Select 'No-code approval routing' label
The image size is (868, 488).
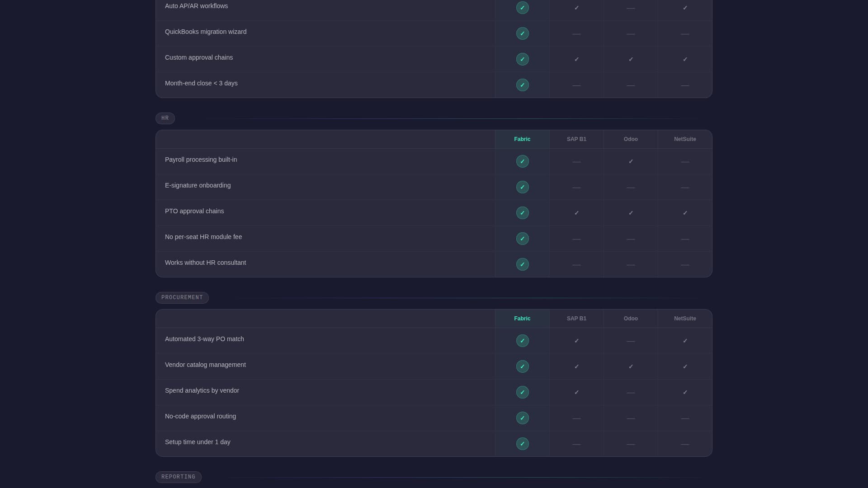(x=200, y=416)
